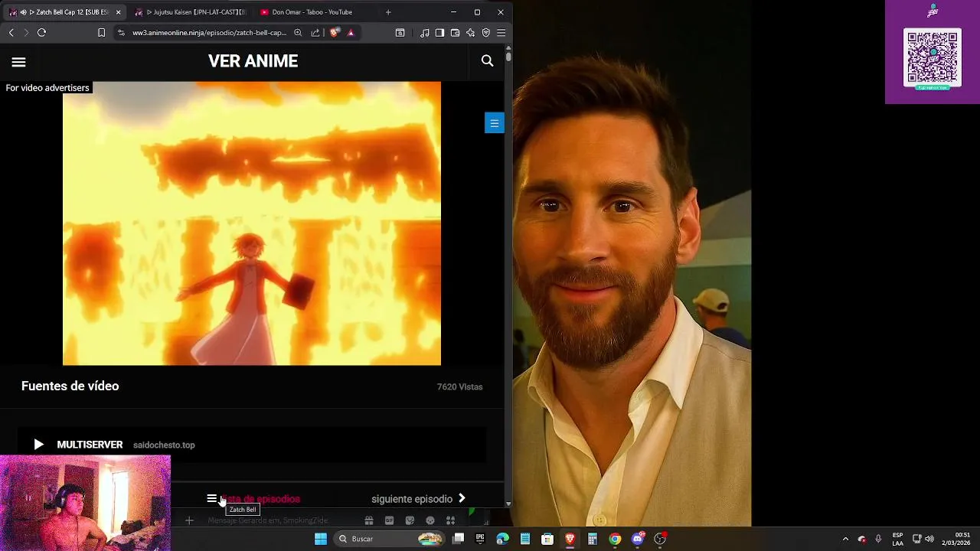Click the plus button beside Discord message box
This screenshot has height=551, width=980.
pos(189,520)
